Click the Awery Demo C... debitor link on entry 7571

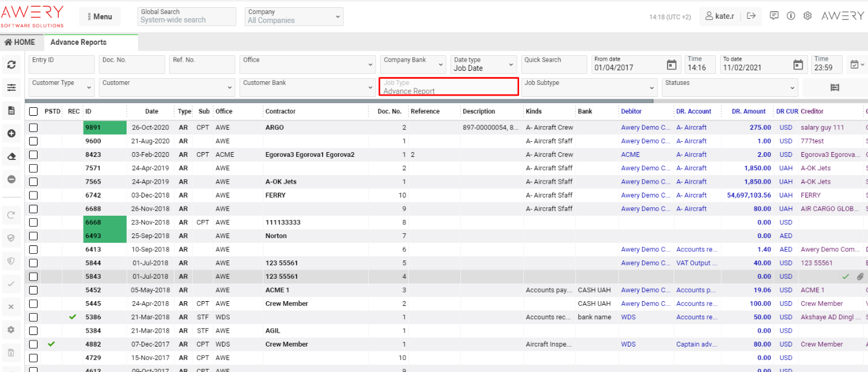tap(645, 168)
